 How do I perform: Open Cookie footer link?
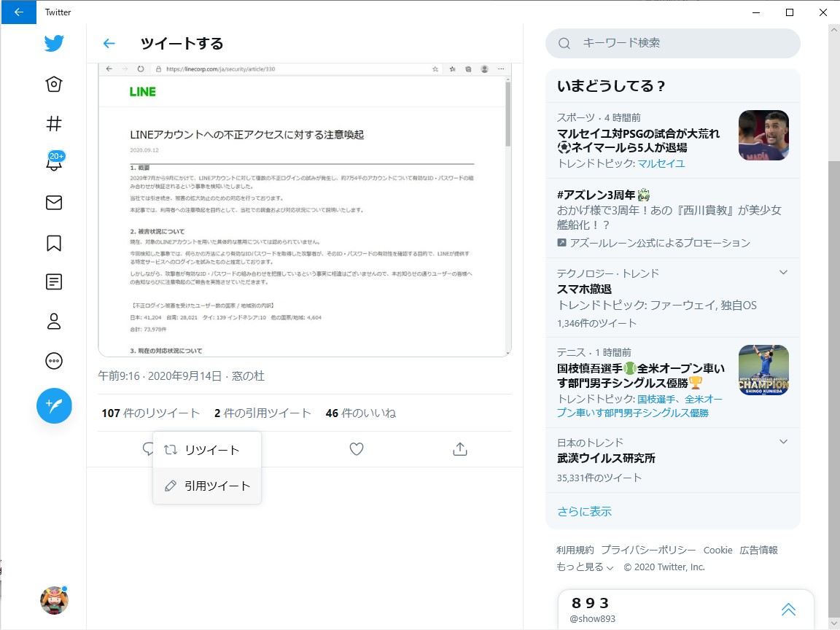[717, 551]
